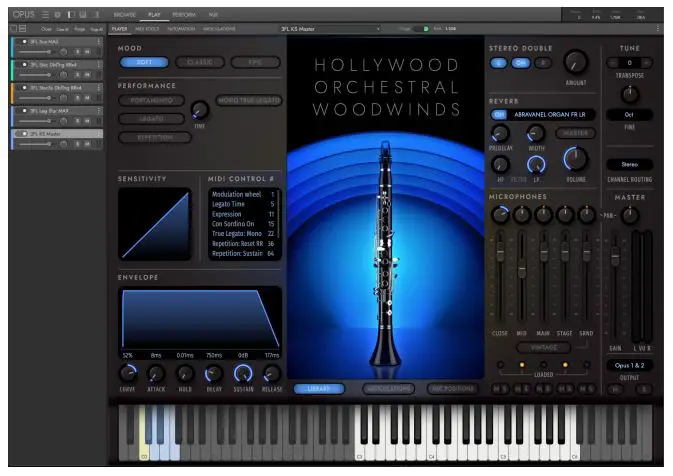Select the Classic mood

200,62
